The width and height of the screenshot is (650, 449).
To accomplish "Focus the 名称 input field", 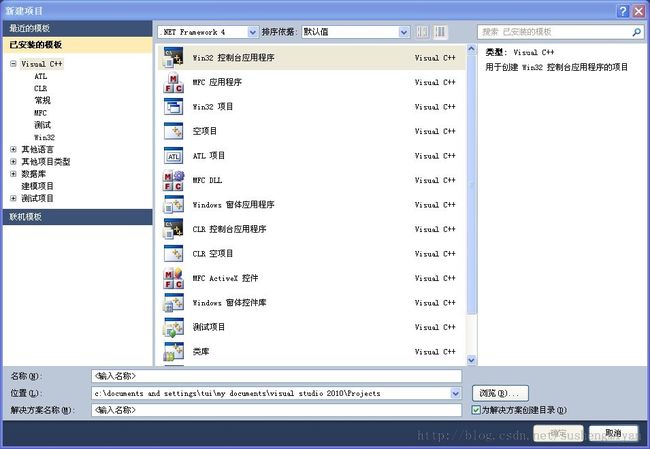I will point(276,376).
